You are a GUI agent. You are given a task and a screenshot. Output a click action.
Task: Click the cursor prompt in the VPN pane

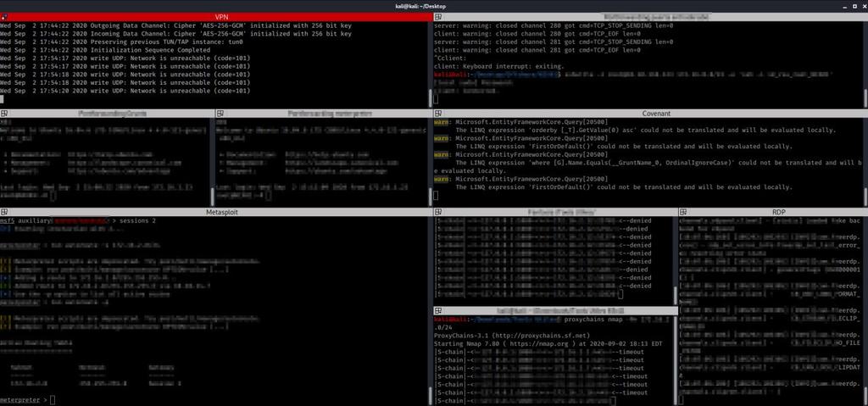pyautogui.click(x=3, y=98)
